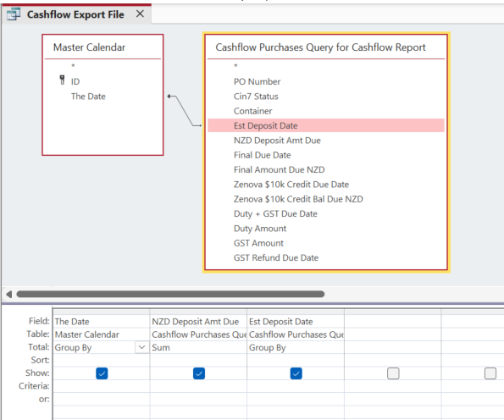
Task: Click the Cashflow Export File query icon
Action: pyautogui.click(x=14, y=14)
